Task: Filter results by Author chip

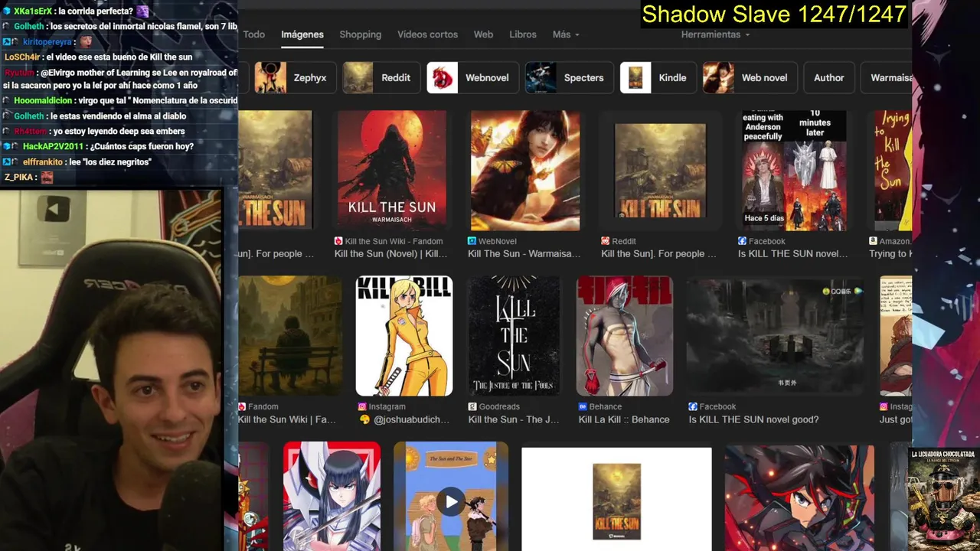Action: (x=828, y=77)
